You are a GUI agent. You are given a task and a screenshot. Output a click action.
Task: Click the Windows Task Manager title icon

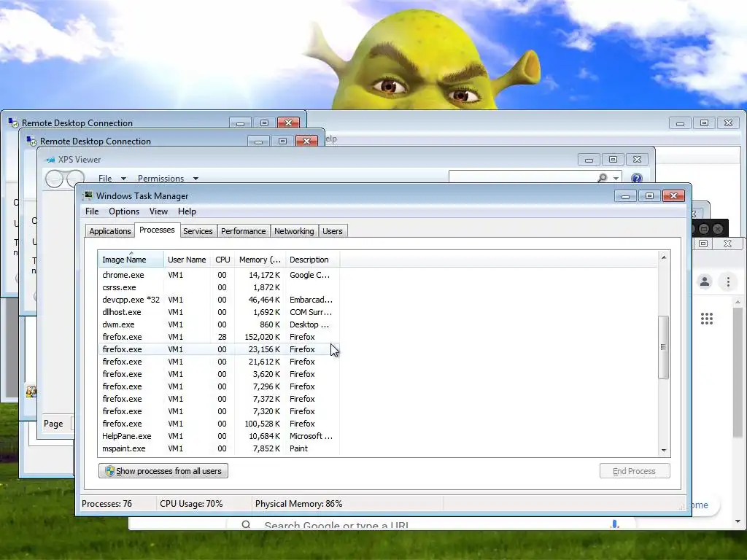click(x=88, y=195)
